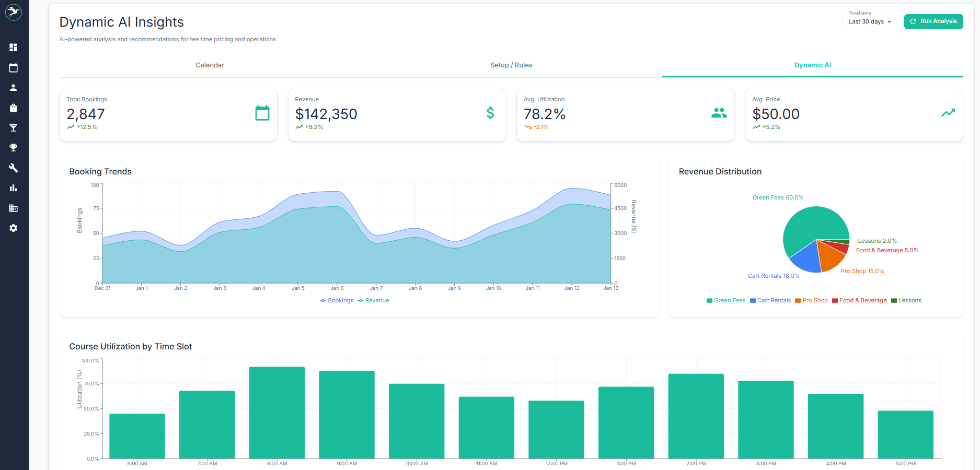Click the orange Pro Shop pie slice
Viewport: 980px width, 470px height.
[x=831, y=257]
